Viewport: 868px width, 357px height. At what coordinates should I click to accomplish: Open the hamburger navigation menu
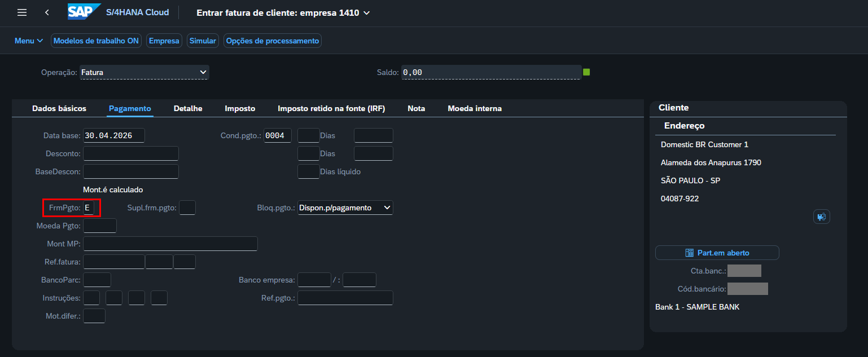tap(22, 12)
